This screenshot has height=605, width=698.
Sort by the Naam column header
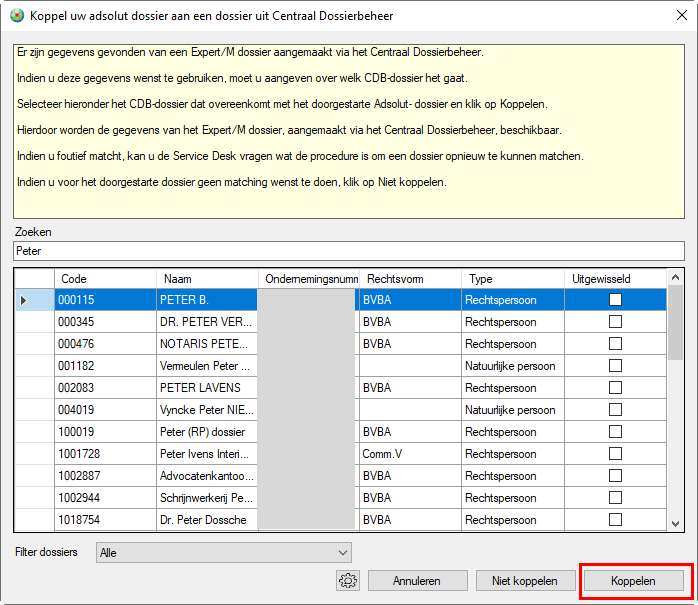click(206, 279)
